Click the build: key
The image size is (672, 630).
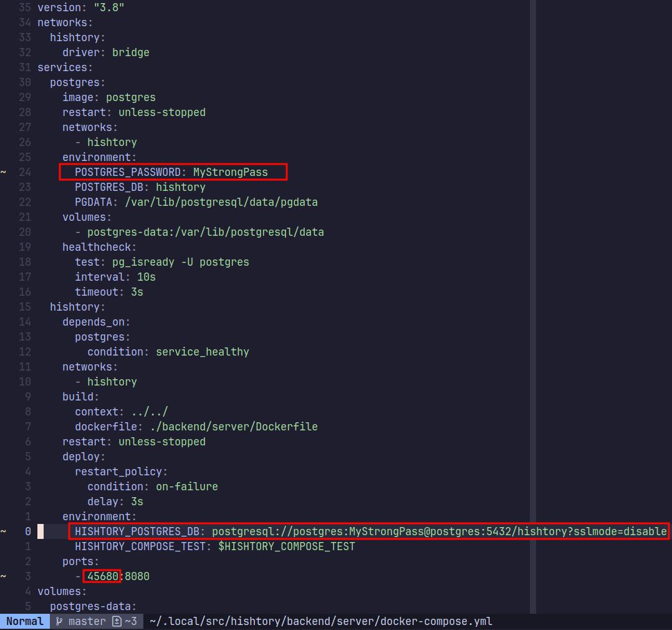pos(80,397)
